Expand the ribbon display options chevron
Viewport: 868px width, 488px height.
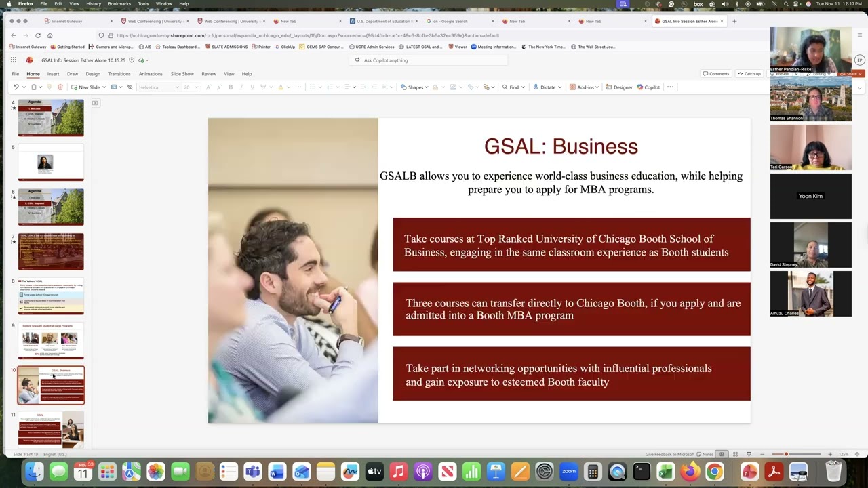860,87
